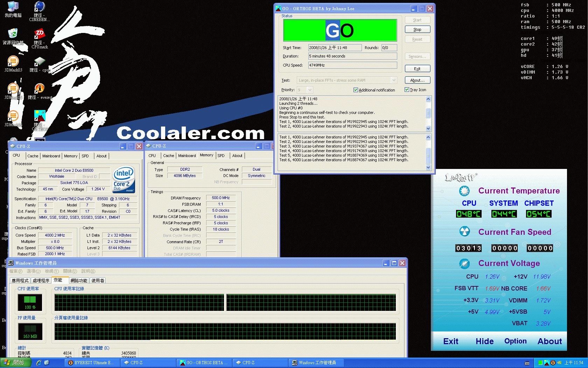Click the Current Voltage gauge icon
This screenshot has height=368, width=588.
(x=464, y=263)
